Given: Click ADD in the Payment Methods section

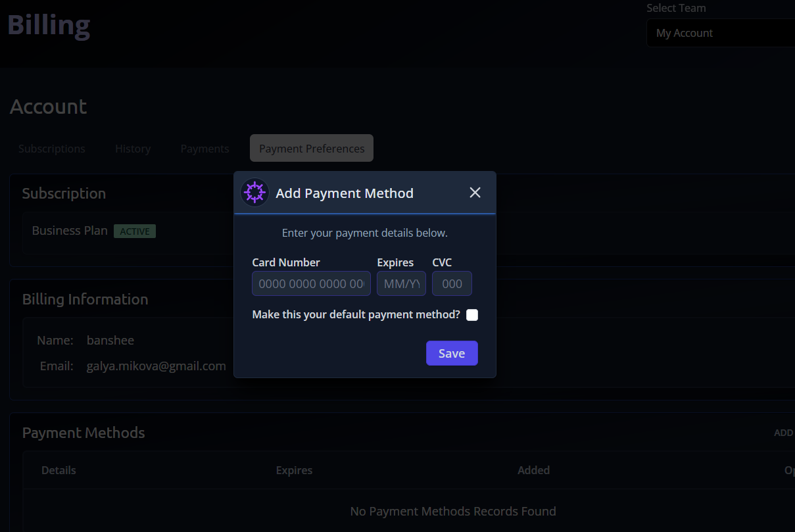Looking at the screenshot, I should [784, 433].
